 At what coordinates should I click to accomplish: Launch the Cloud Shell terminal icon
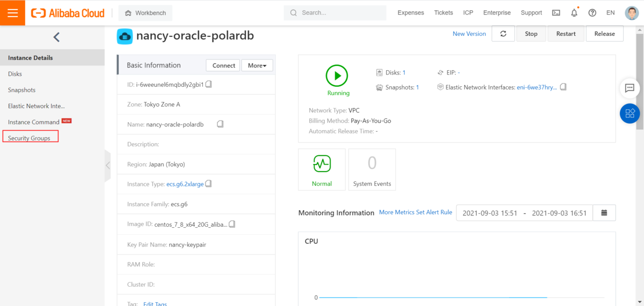click(x=557, y=13)
